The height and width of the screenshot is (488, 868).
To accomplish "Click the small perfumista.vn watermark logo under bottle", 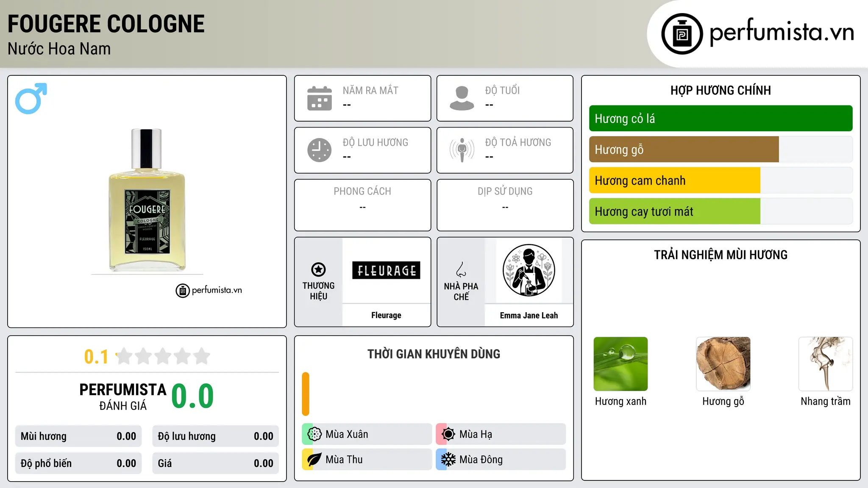I will tap(209, 291).
